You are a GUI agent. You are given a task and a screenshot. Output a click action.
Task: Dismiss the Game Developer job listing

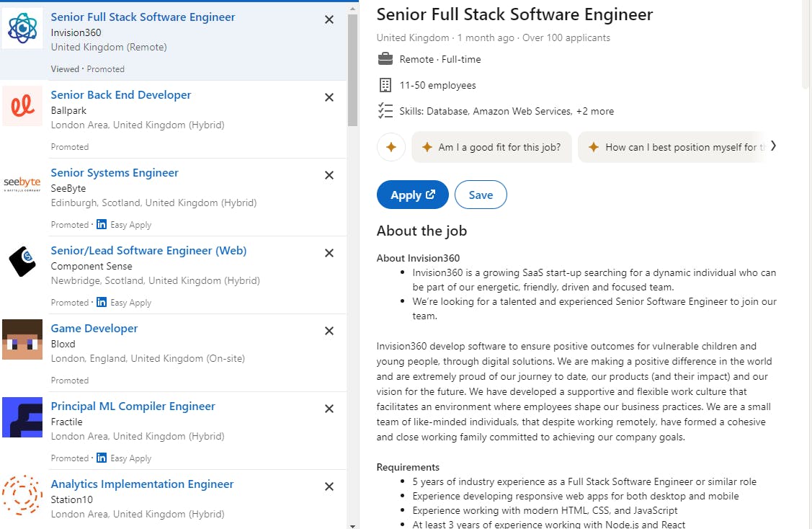pyautogui.click(x=329, y=331)
